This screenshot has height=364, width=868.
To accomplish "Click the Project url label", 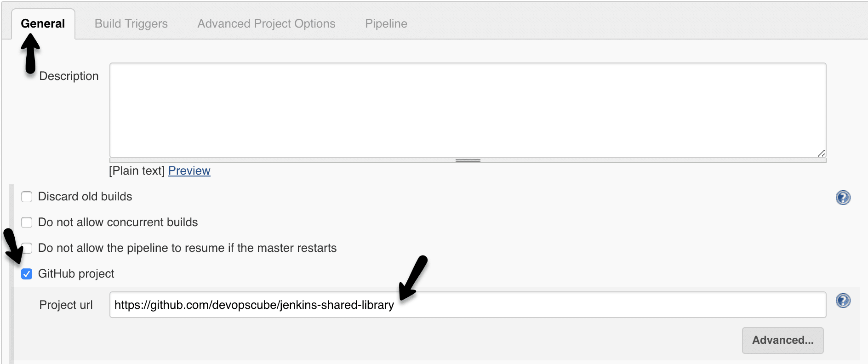I will coord(66,304).
